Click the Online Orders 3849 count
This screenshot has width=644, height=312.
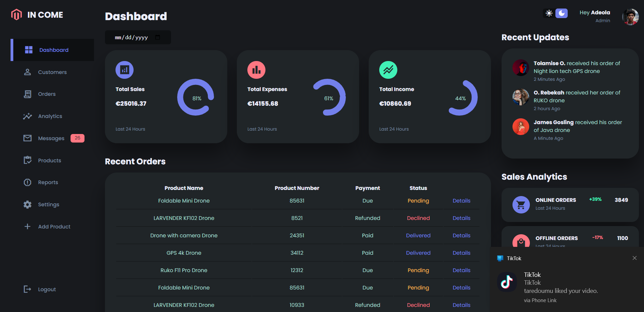click(621, 200)
